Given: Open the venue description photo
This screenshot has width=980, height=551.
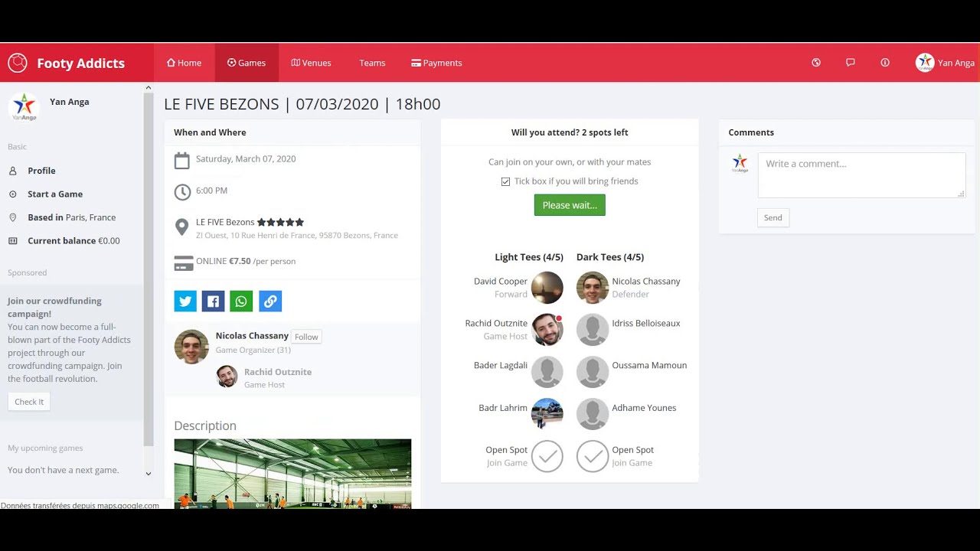Looking at the screenshot, I should [x=292, y=473].
